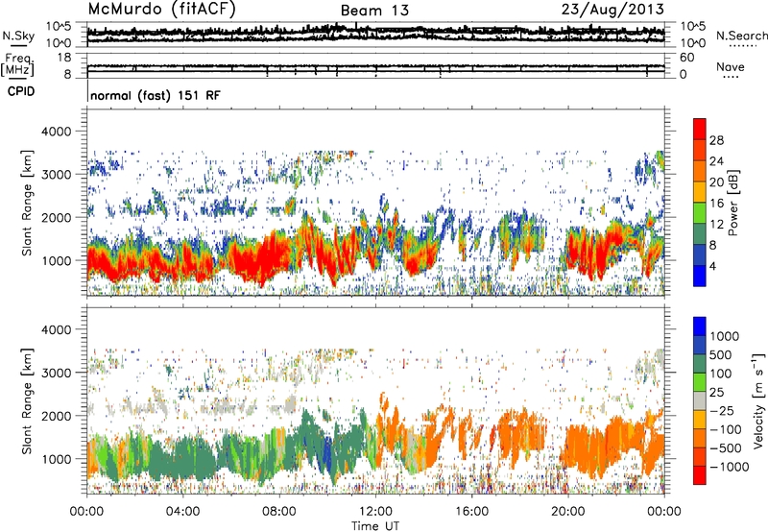Click the Power [dB] colorbar label

(733, 203)
